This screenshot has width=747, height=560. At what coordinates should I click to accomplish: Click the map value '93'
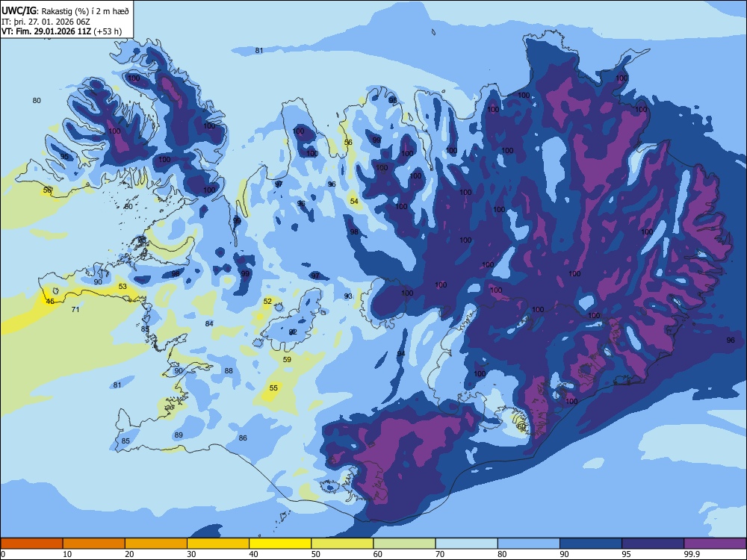click(x=348, y=296)
